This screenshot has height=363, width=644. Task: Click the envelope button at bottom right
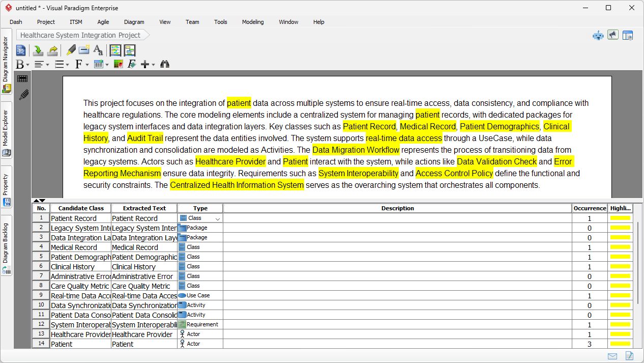click(x=612, y=356)
